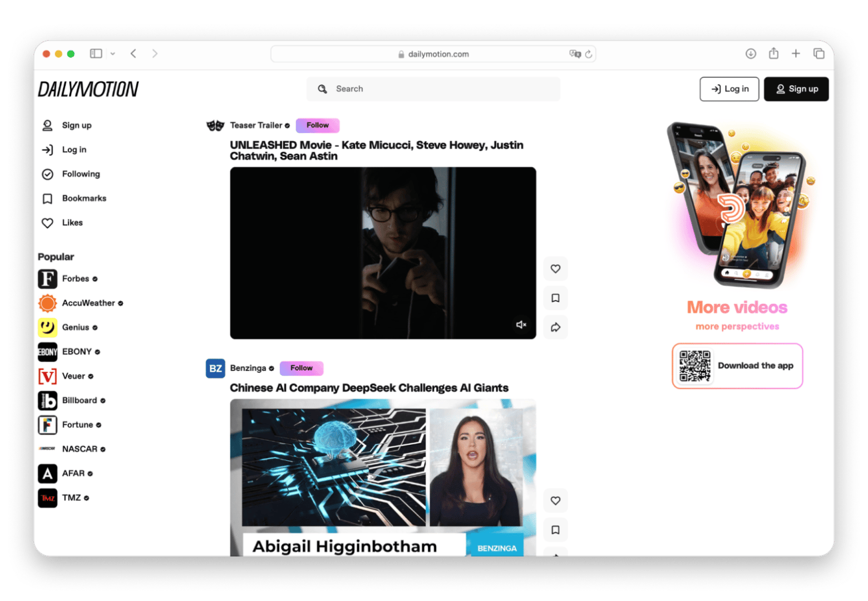
Task: Click the black Sign up button
Action: tap(796, 89)
